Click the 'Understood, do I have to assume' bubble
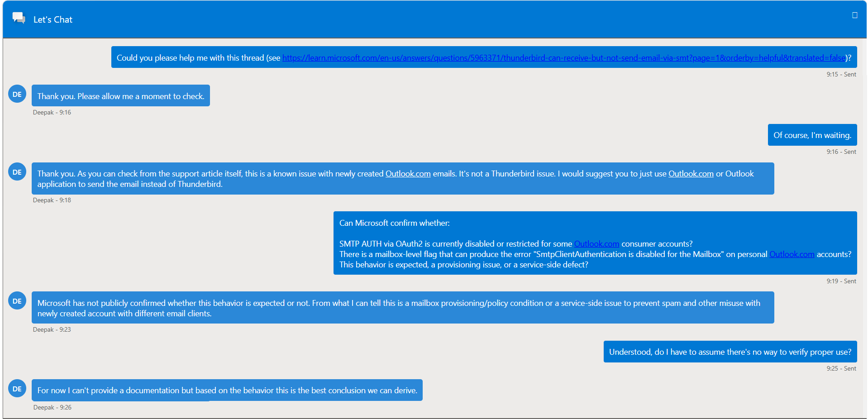The width and height of the screenshot is (868, 419). coord(730,352)
